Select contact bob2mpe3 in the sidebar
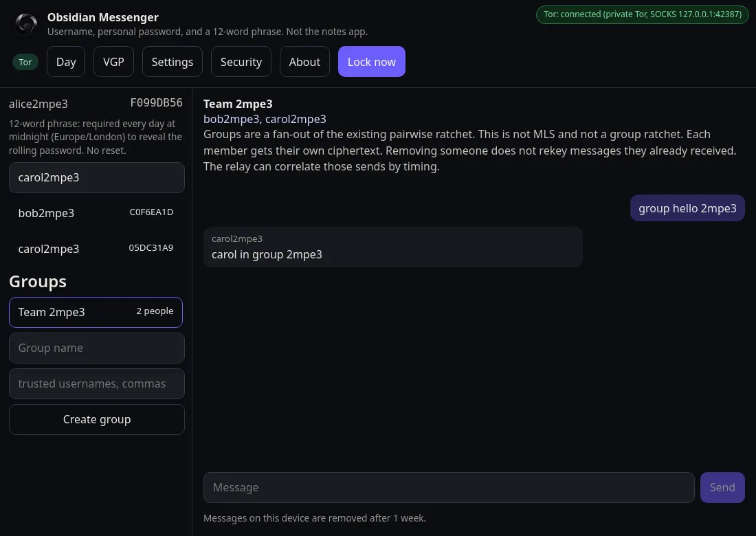This screenshot has height=536, width=756. click(x=96, y=213)
